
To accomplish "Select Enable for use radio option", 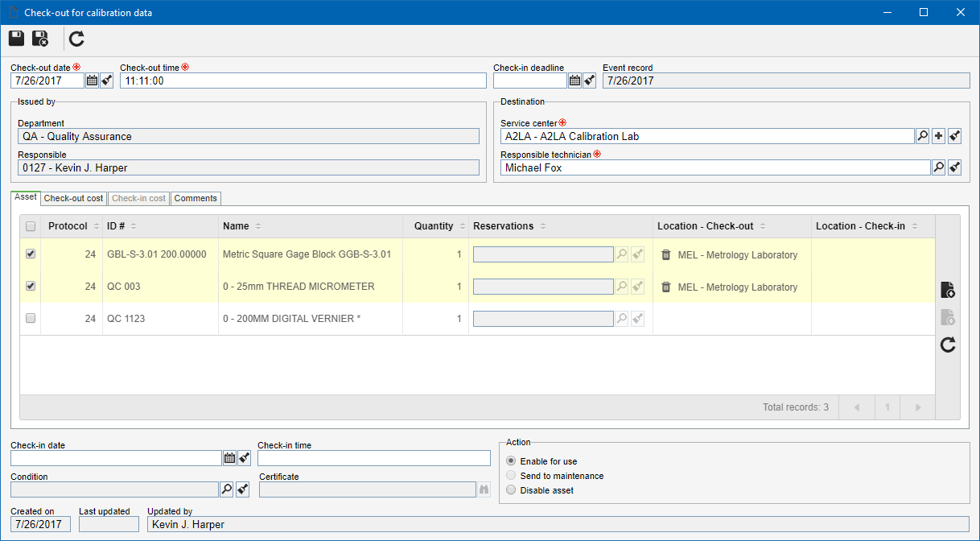I will (510, 461).
